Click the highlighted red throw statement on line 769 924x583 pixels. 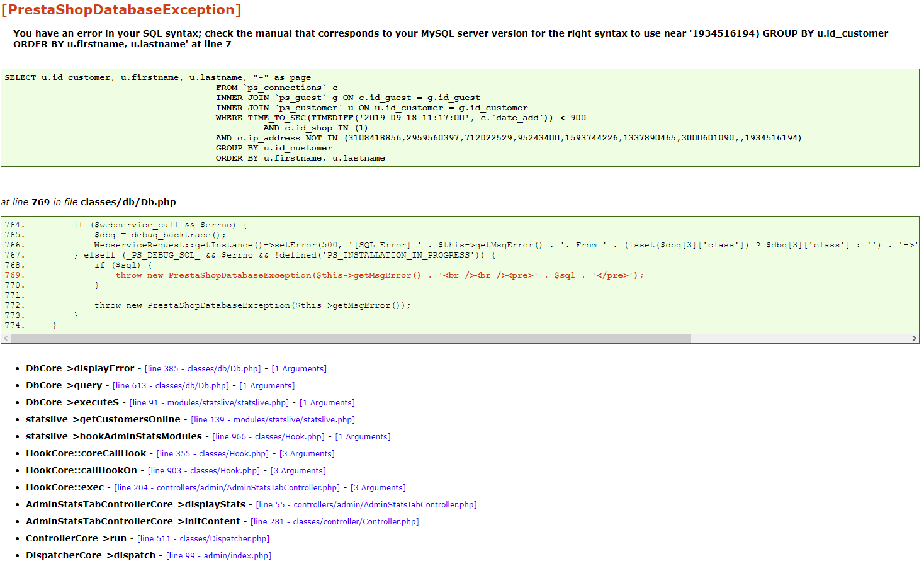click(x=380, y=275)
